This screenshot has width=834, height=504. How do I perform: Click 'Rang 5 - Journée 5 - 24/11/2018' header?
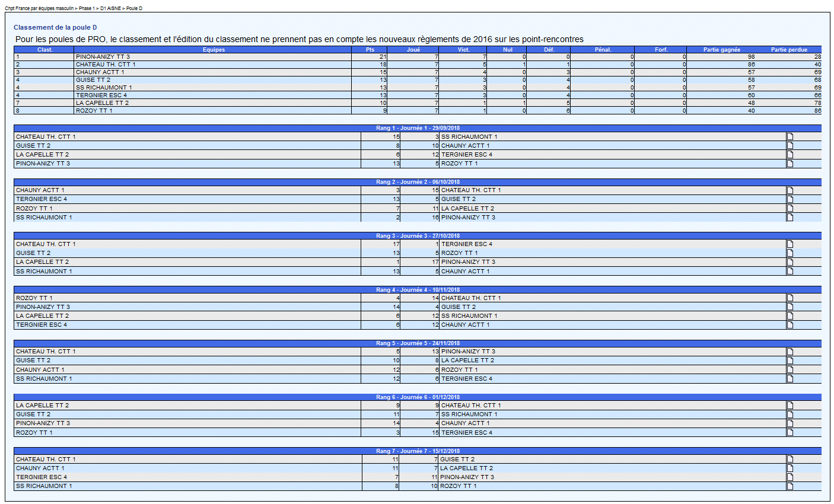coord(418,343)
